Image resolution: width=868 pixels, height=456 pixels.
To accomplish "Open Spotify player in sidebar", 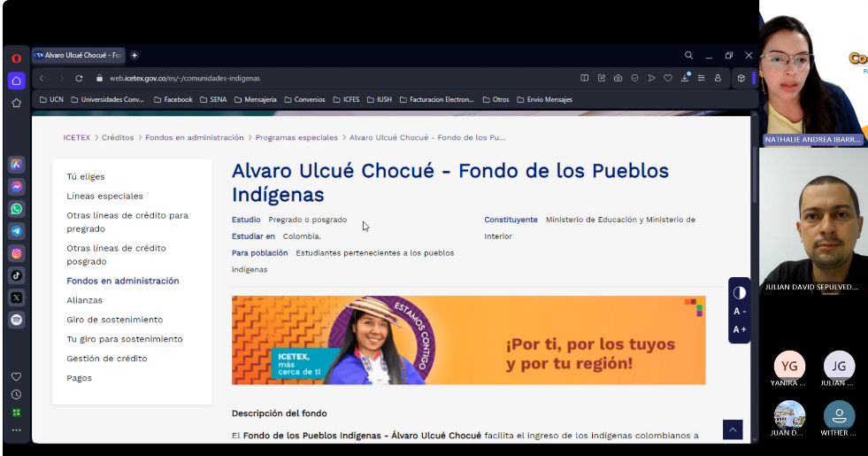I will pyautogui.click(x=17, y=320).
